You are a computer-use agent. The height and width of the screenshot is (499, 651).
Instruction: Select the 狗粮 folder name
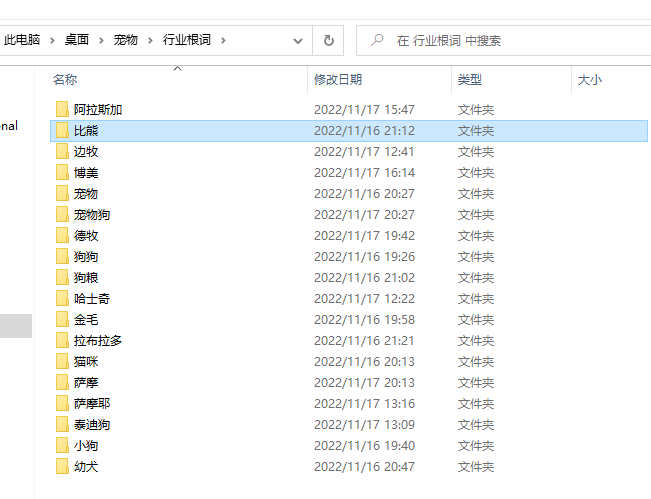coord(86,277)
